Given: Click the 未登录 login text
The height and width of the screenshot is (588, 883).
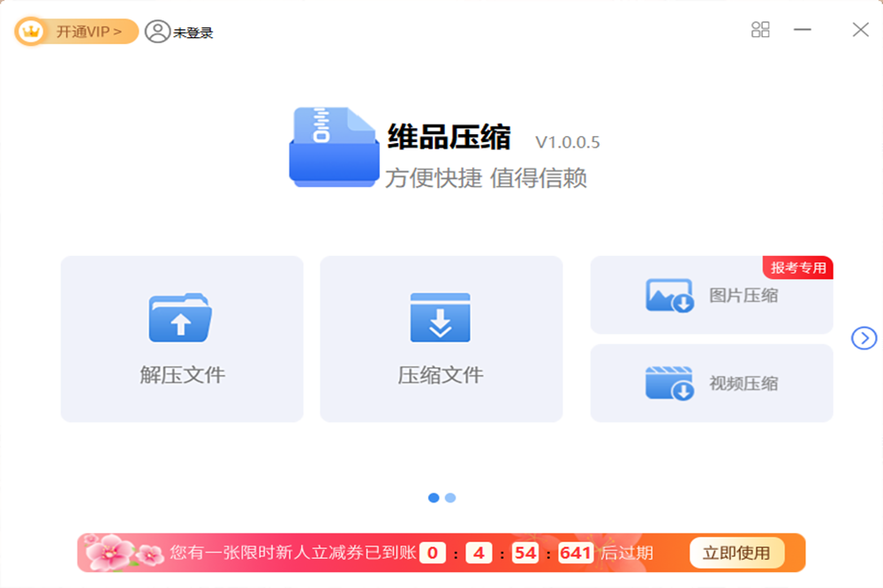Looking at the screenshot, I should (x=192, y=34).
